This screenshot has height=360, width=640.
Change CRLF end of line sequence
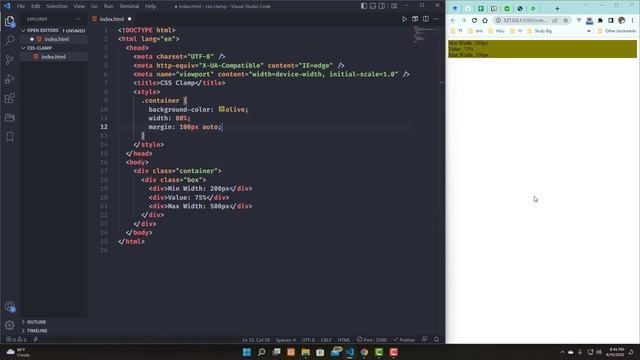(326, 340)
